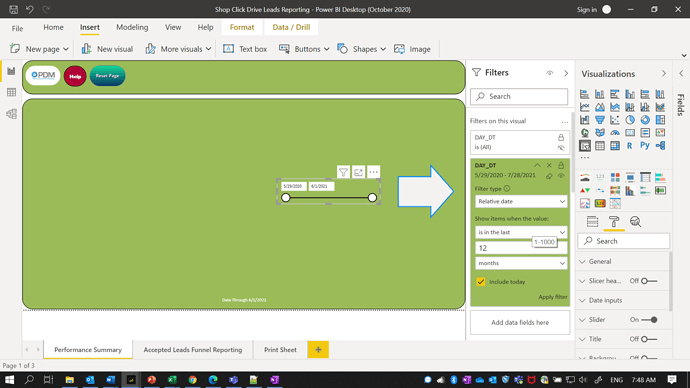Lock the DAY_DT relative date filter

[x=561, y=165]
